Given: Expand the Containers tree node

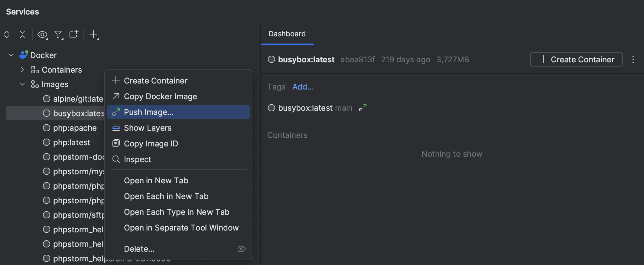Looking at the screenshot, I should (x=22, y=70).
